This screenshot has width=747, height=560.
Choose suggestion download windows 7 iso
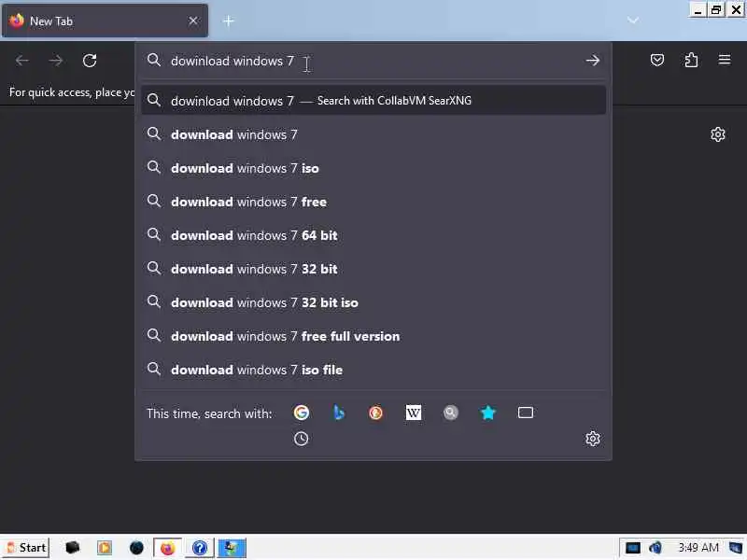(373, 168)
